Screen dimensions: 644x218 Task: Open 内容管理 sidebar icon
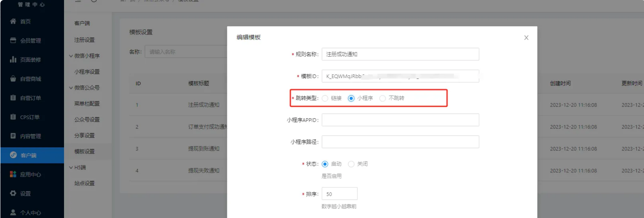tap(13, 136)
